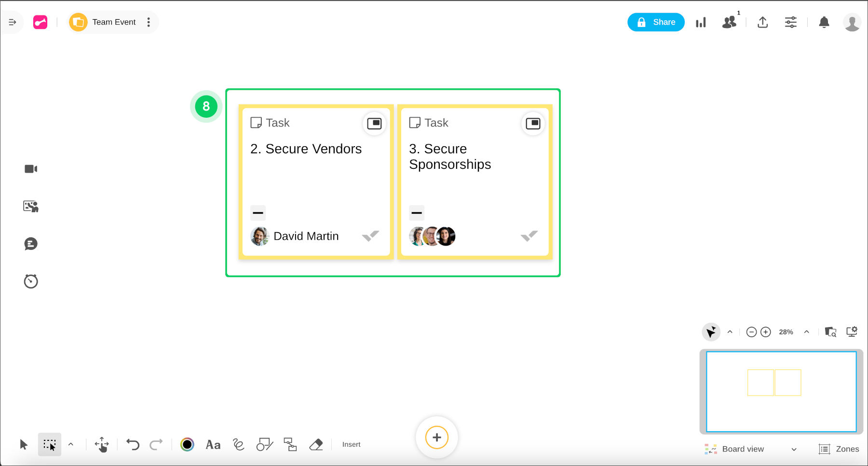Expand the zoom level options chevron

pyautogui.click(x=806, y=332)
